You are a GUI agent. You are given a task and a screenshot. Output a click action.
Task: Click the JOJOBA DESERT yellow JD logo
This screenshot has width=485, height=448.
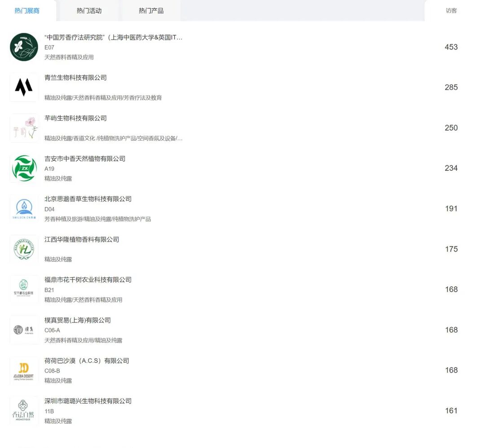24,370
